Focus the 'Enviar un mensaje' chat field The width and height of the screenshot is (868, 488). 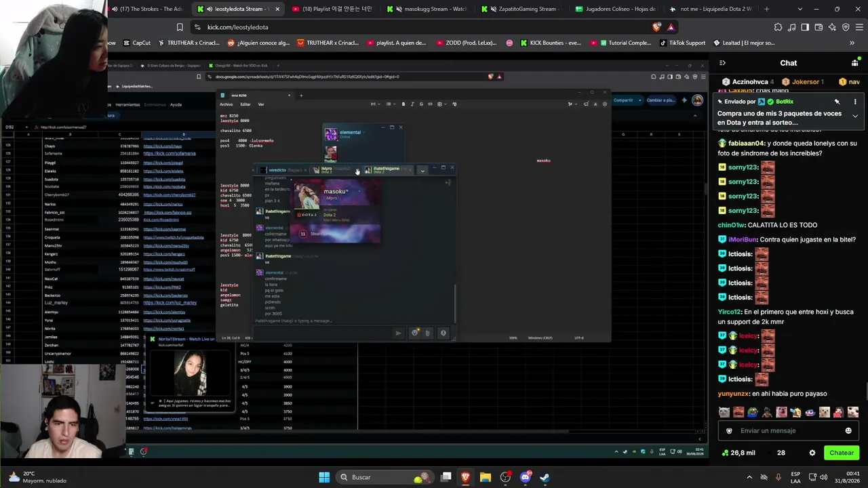coord(789,430)
